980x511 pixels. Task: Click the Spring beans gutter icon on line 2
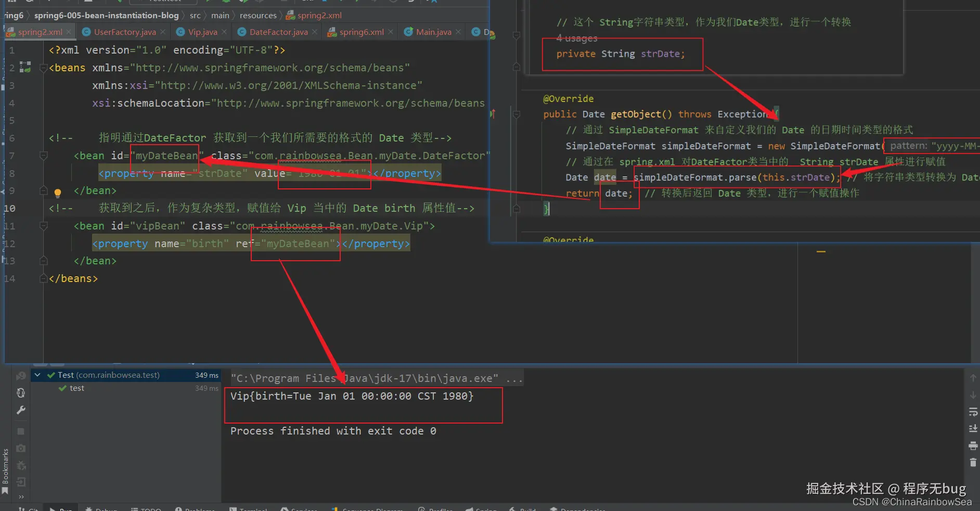coord(25,67)
